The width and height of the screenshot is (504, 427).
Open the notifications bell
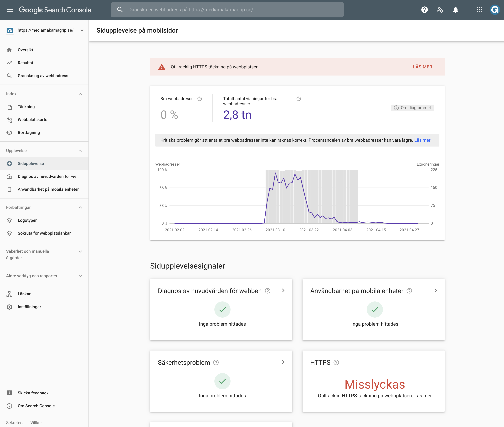click(x=455, y=10)
